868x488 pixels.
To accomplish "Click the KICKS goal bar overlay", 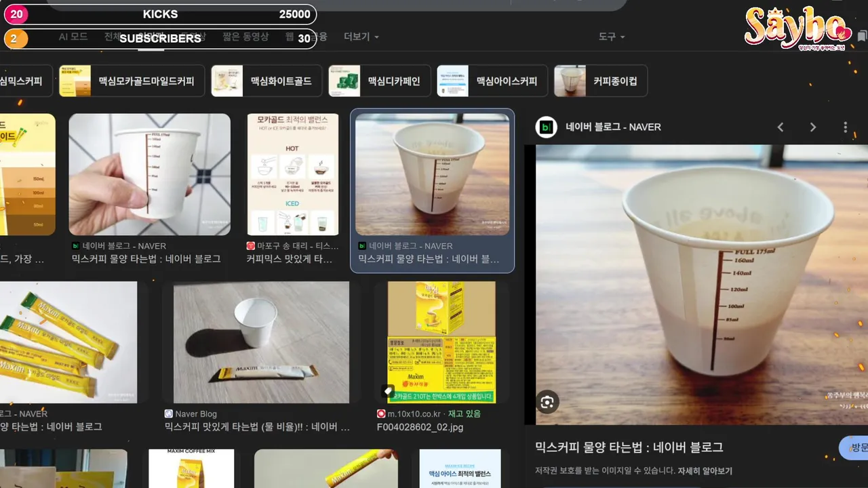I will [160, 14].
